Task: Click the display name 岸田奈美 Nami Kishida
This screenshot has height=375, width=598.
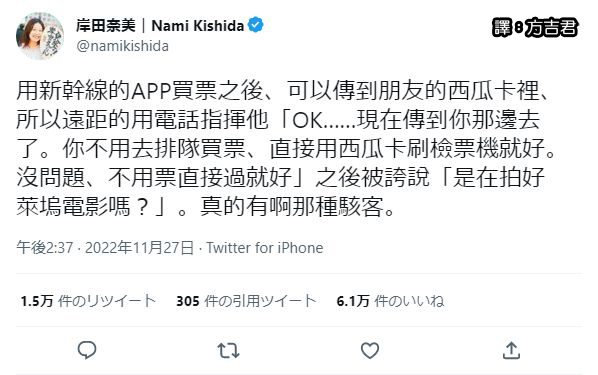Action: 160,26
